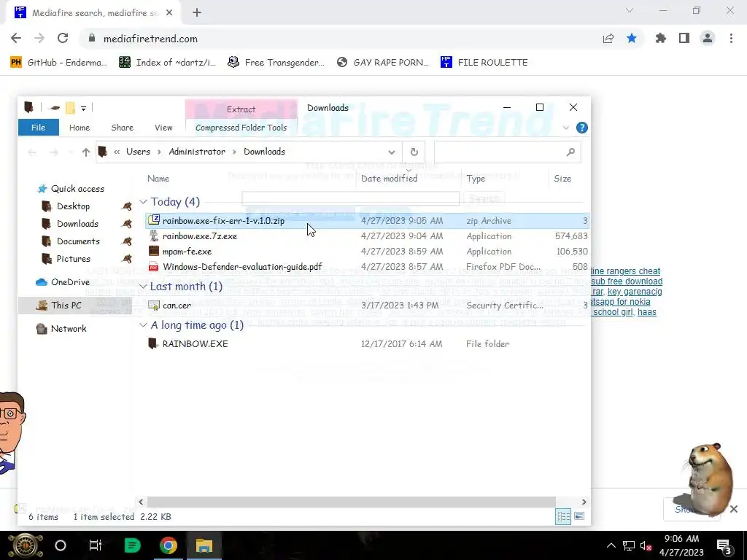Collapse the A long time ago group
The image size is (747, 560).
pos(143,325)
